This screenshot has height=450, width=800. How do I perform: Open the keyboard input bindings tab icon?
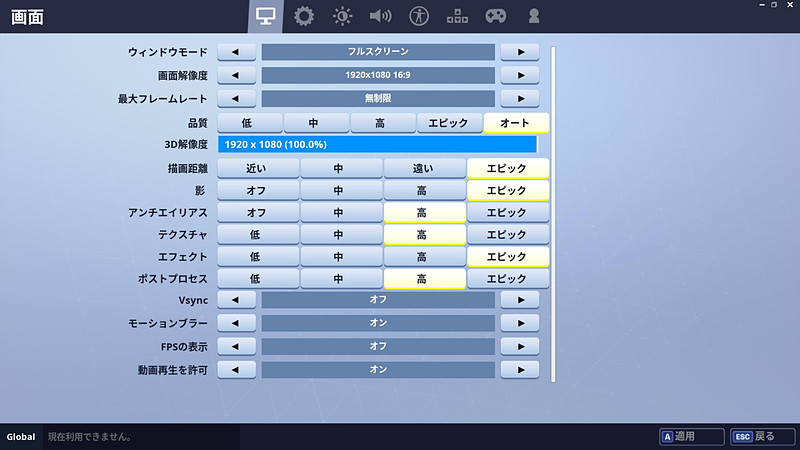(457, 16)
